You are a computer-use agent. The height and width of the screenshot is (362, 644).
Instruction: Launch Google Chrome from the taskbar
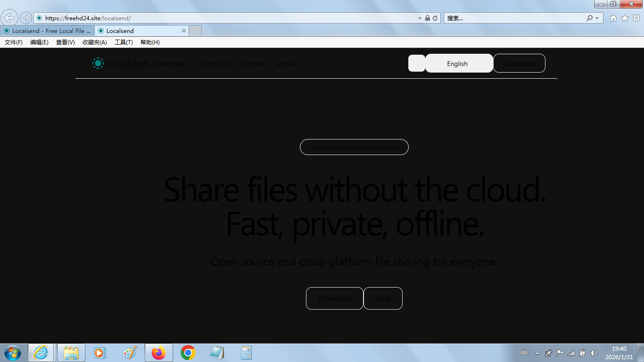188,353
